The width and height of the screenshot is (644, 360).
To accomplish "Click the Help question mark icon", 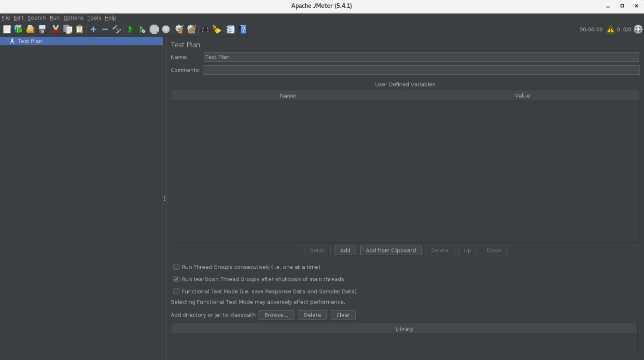I will [x=243, y=29].
